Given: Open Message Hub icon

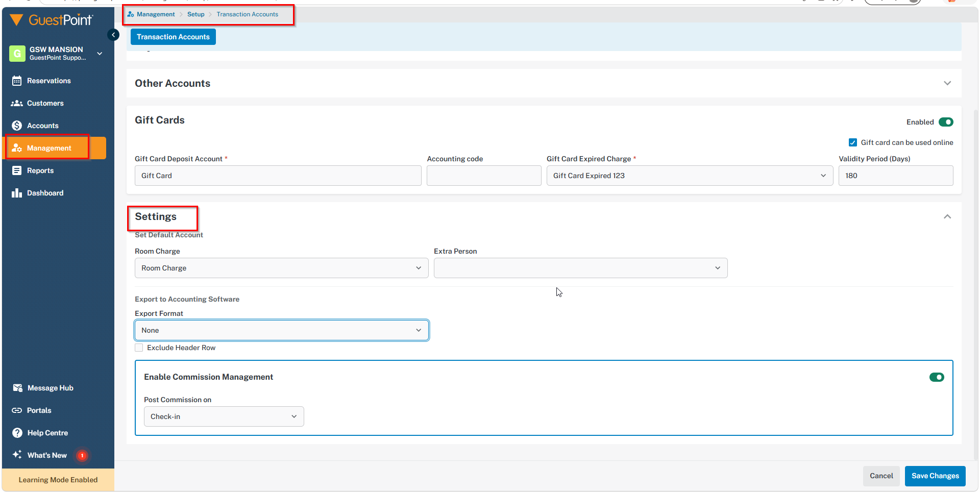Looking at the screenshot, I should coord(17,388).
